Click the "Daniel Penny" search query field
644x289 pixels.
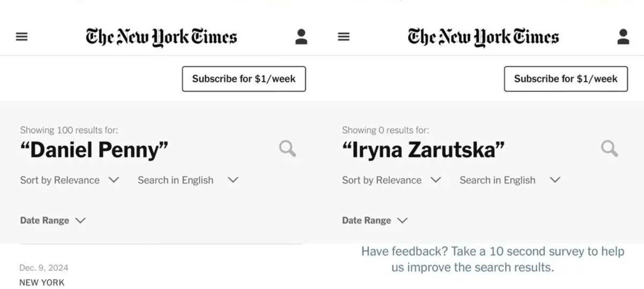[94, 150]
